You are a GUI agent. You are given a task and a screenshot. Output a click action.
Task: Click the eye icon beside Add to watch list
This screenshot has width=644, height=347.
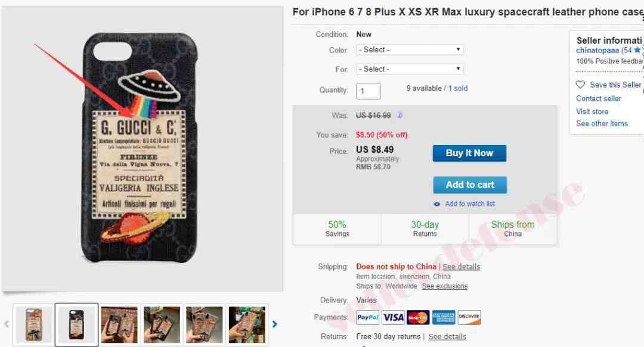[437, 204]
